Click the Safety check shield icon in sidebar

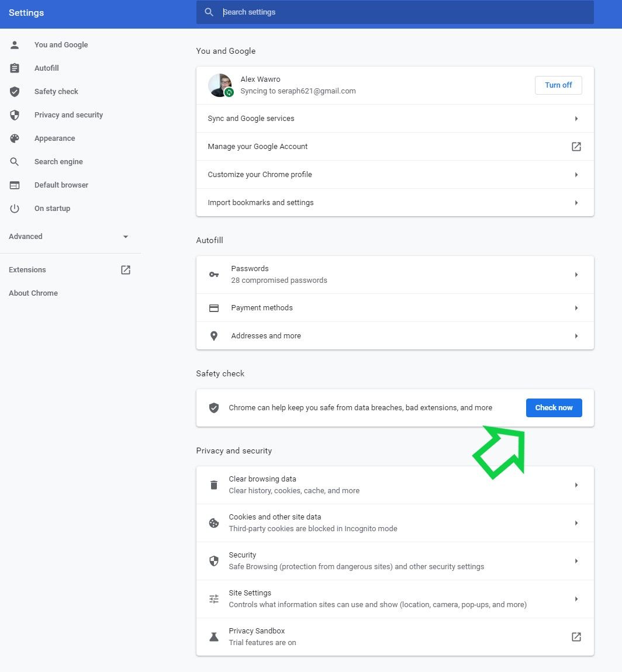[x=14, y=91]
